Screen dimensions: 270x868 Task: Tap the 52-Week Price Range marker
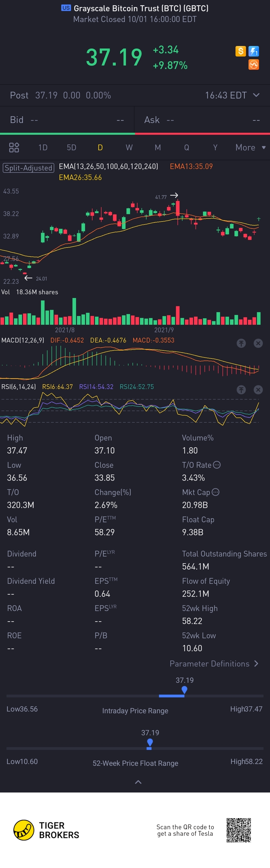(x=150, y=742)
